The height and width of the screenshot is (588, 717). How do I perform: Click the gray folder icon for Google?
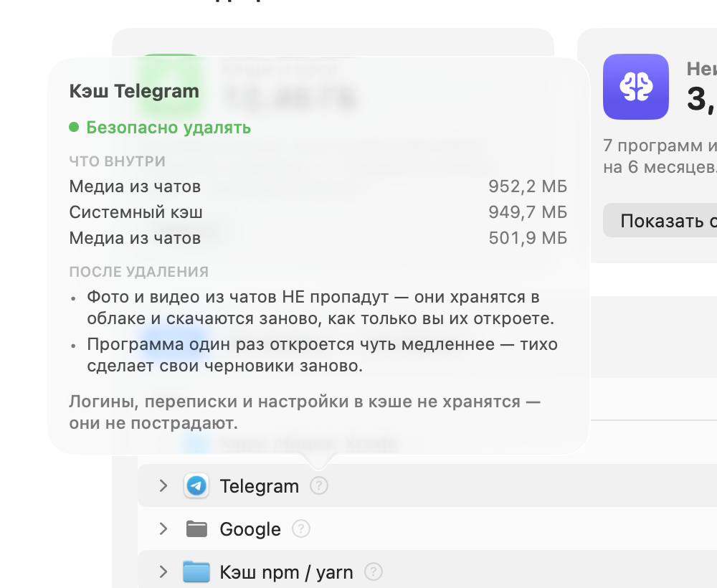click(x=196, y=529)
